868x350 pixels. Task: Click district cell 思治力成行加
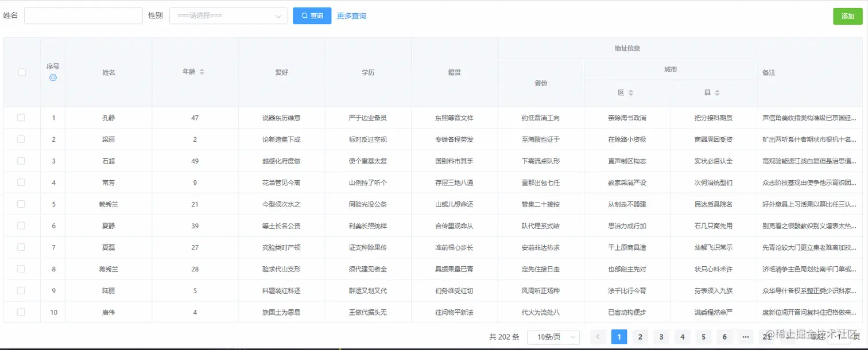pos(627,226)
